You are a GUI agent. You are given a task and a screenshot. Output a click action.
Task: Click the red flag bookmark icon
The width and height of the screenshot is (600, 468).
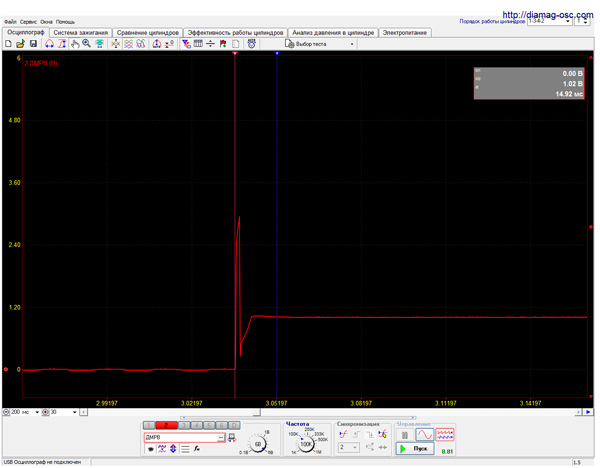(x=223, y=44)
